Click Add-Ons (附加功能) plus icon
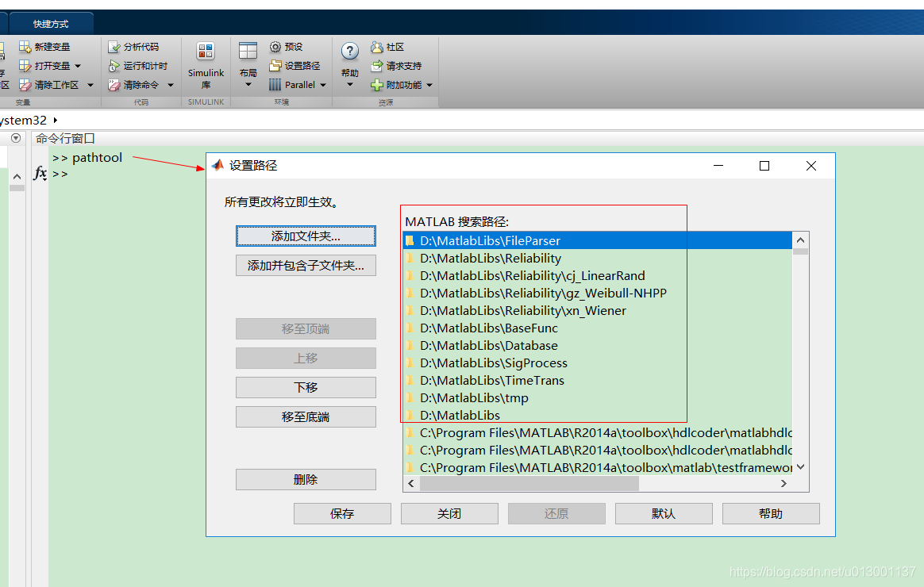 pyautogui.click(x=376, y=85)
